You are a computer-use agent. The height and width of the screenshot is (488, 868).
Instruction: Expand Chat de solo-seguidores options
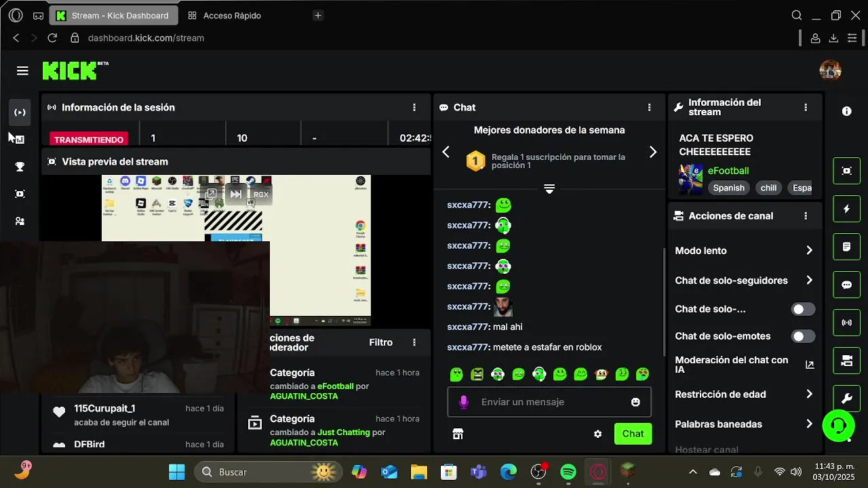[x=809, y=280]
